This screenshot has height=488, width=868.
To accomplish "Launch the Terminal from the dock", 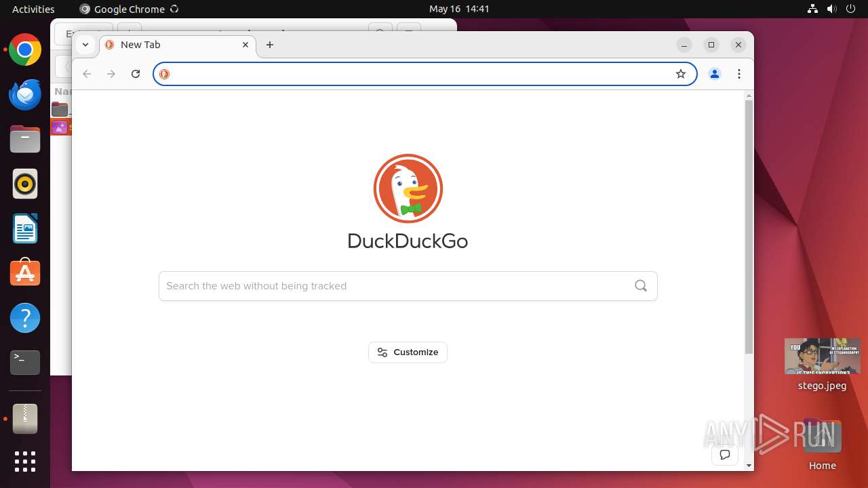I will click(x=25, y=363).
